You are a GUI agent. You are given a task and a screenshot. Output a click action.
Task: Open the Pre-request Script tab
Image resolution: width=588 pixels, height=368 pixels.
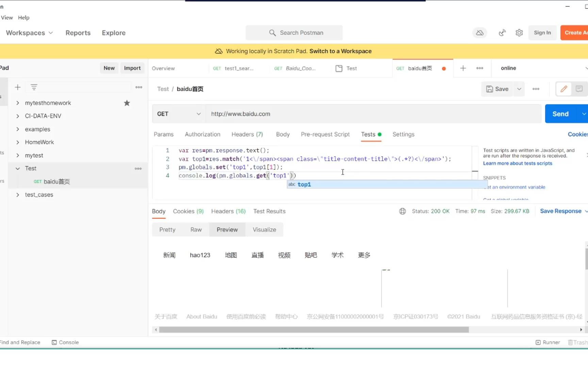pos(325,134)
